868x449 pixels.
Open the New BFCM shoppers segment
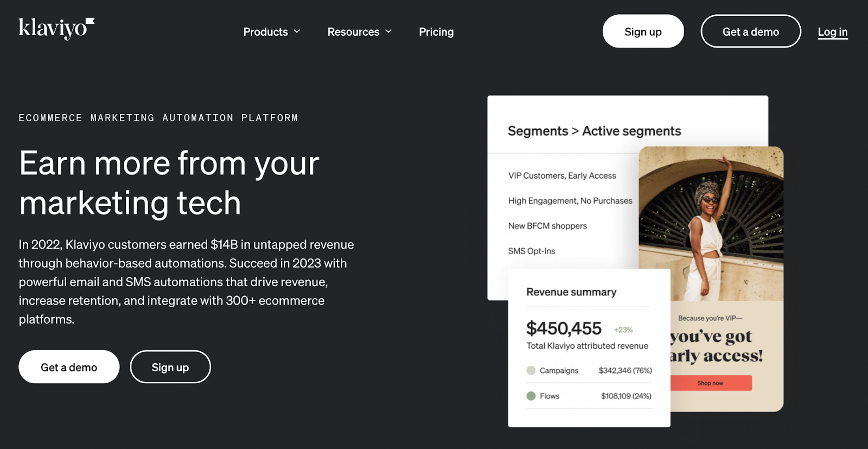[x=547, y=226]
